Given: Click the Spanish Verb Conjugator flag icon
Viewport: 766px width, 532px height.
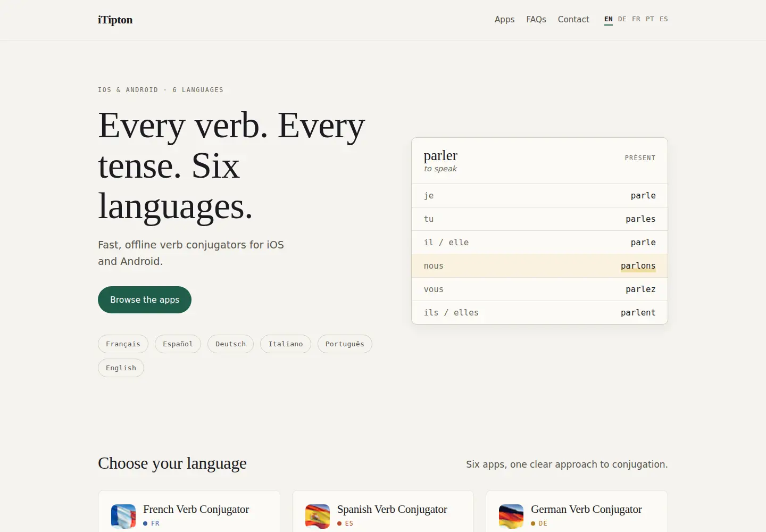Looking at the screenshot, I should (318, 516).
